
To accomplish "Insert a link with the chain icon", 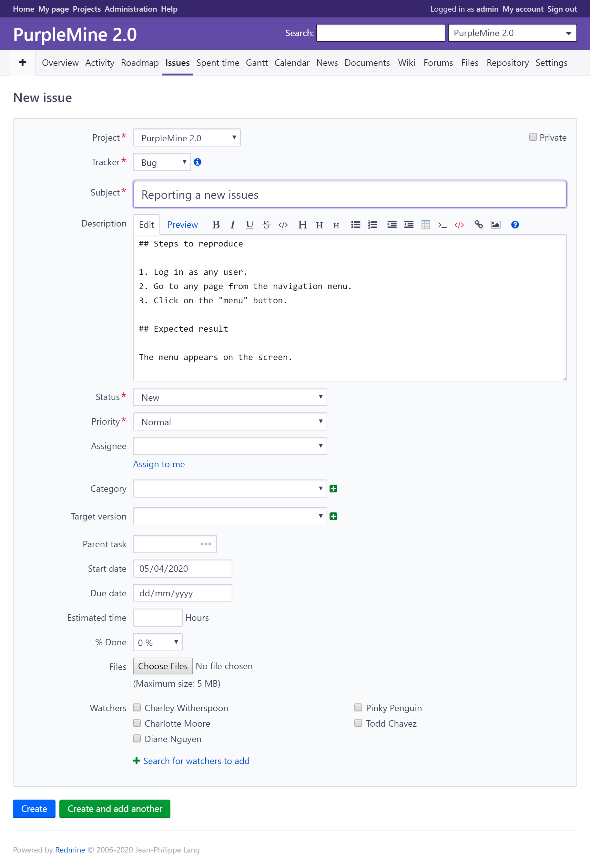I will click(478, 225).
